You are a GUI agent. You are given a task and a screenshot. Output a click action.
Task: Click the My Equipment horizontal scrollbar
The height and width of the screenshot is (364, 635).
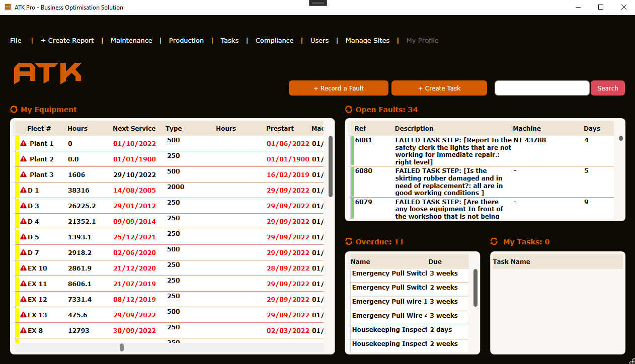coord(122,347)
